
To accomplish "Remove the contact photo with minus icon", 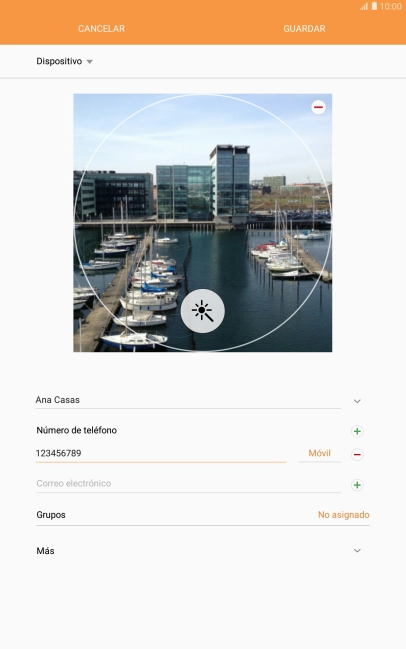I will click(x=318, y=107).
